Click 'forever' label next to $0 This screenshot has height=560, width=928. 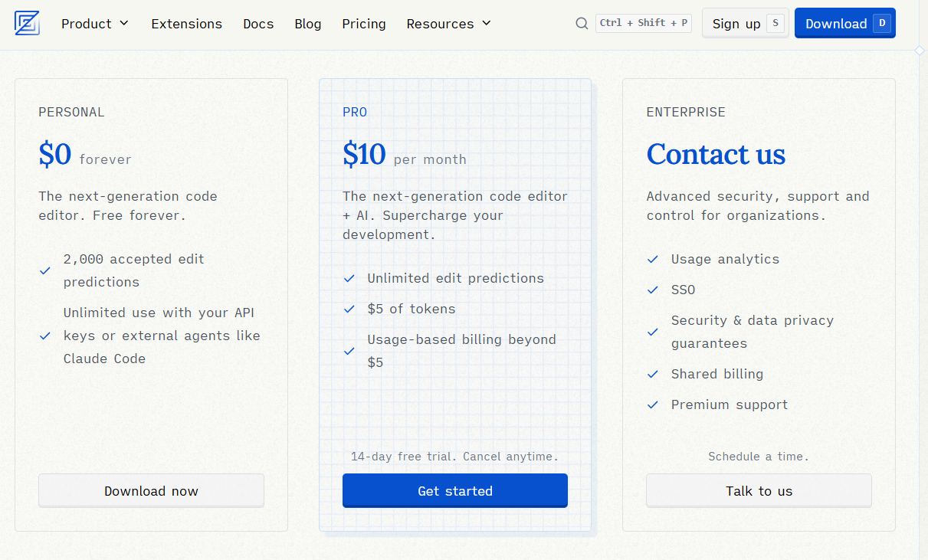tap(106, 159)
